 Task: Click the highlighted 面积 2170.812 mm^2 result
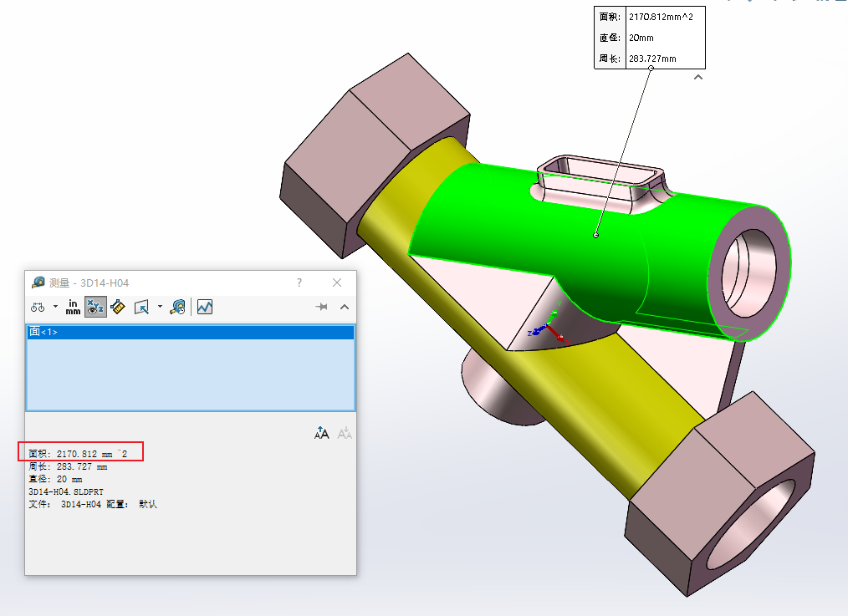tap(81, 451)
